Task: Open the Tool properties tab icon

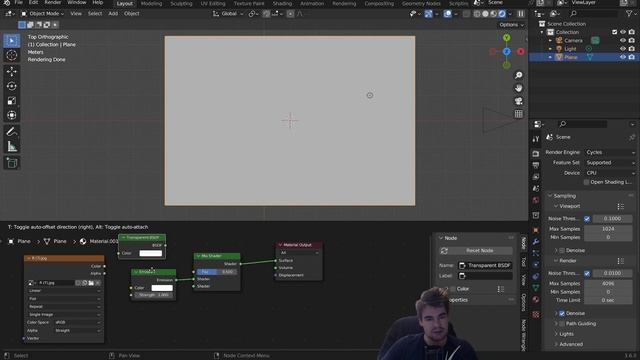Action: pyautogui.click(x=536, y=139)
